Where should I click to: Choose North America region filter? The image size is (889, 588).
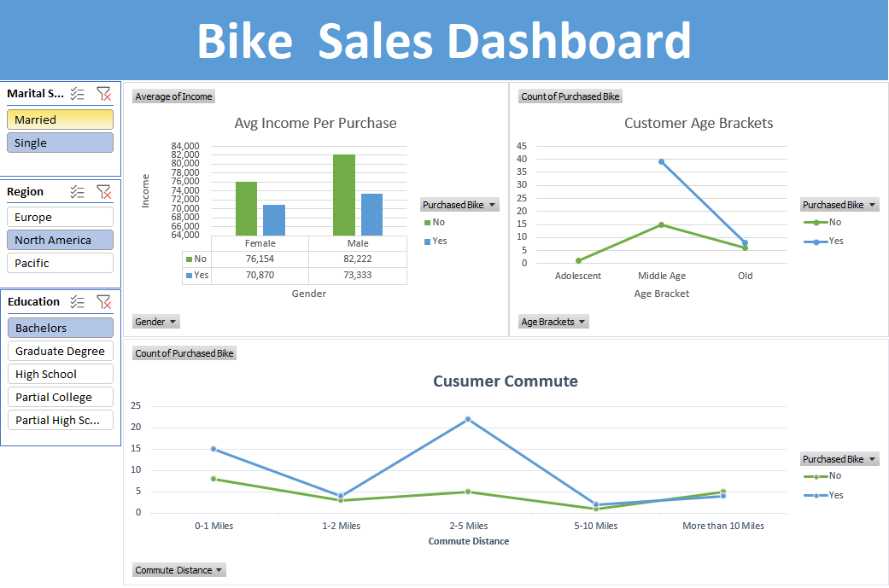(x=60, y=240)
